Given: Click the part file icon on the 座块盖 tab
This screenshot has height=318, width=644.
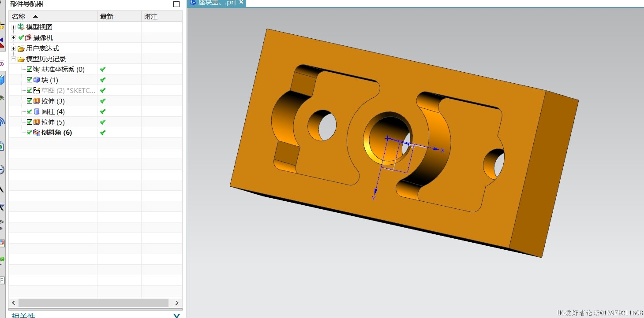Looking at the screenshot, I should (x=193, y=3).
